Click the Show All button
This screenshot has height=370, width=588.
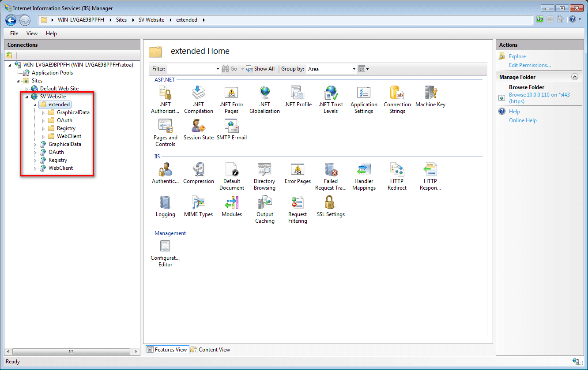pos(260,69)
